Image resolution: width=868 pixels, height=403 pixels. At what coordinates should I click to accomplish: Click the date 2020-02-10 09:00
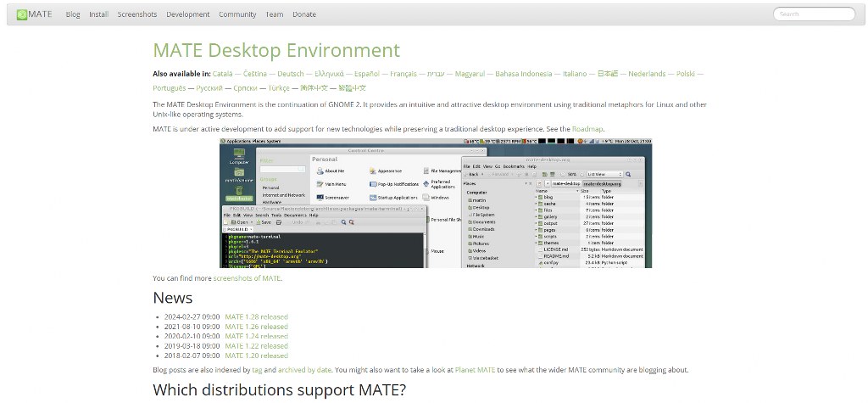tap(192, 337)
